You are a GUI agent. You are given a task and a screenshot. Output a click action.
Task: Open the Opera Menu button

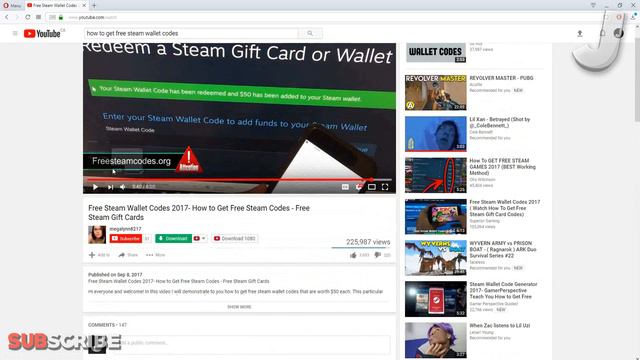12,5
